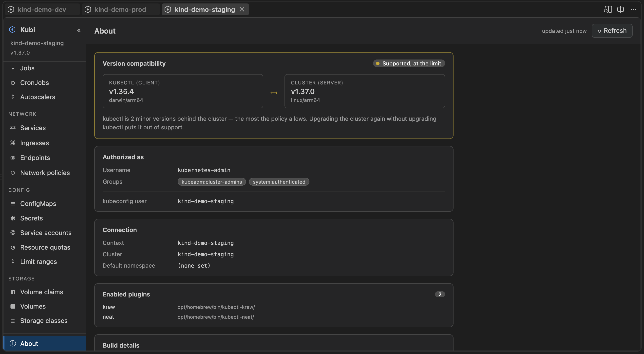Close the kind-demo-staging tab
The height and width of the screenshot is (354, 644).
tap(242, 10)
